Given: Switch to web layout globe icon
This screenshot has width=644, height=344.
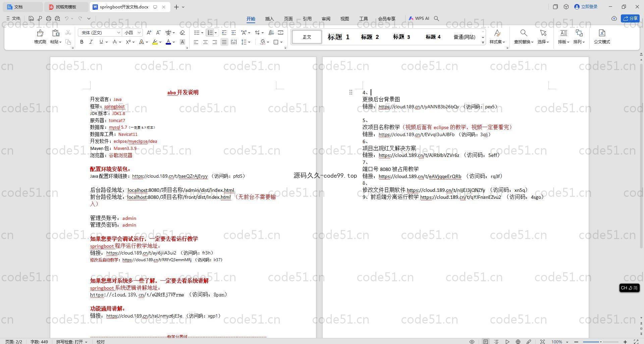Looking at the screenshot, I should (518, 342).
